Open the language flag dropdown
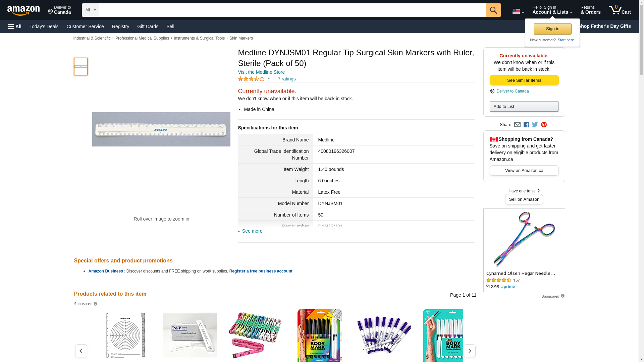The width and height of the screenshot is (644, 362). tap(518, 11)
